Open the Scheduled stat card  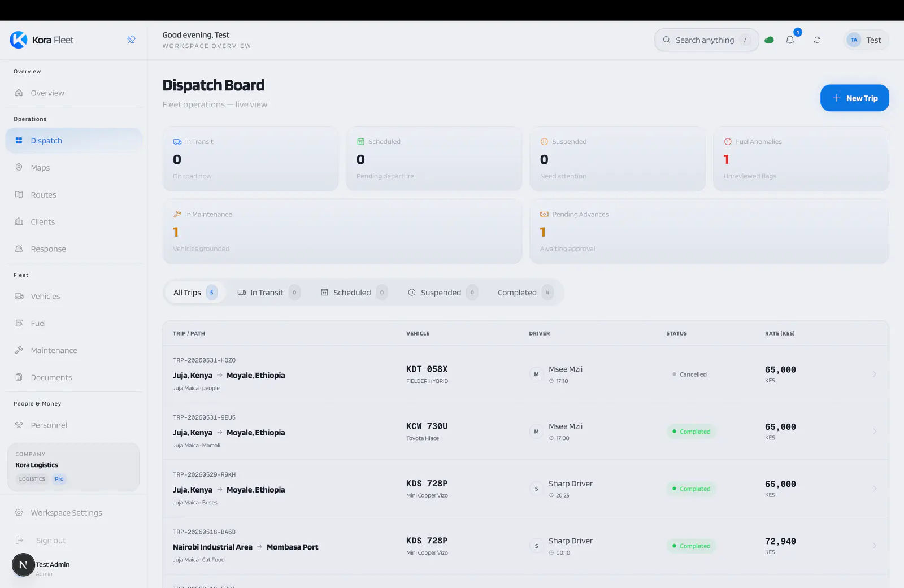pyautogui.click(x=434, y=159)
